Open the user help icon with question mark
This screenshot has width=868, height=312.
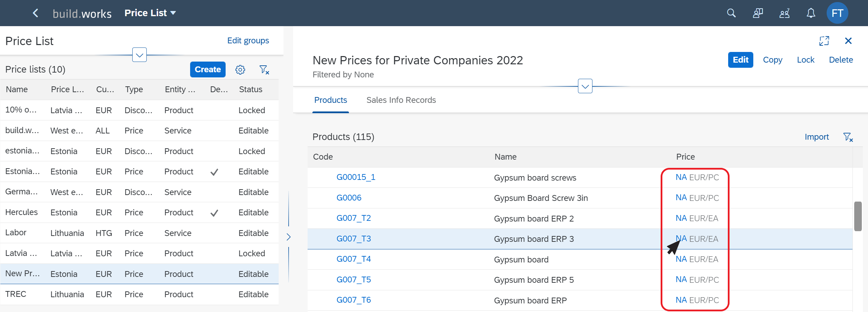coord(784,13)
